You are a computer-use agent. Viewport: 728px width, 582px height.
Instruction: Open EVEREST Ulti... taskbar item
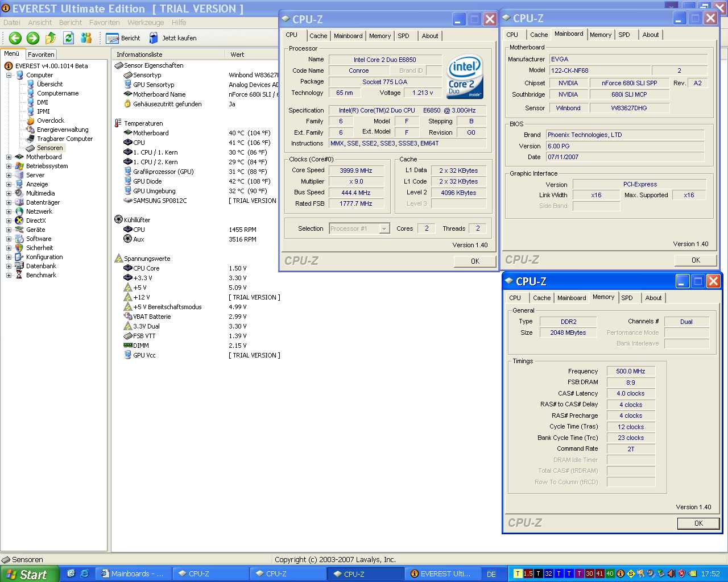(442, 574)
